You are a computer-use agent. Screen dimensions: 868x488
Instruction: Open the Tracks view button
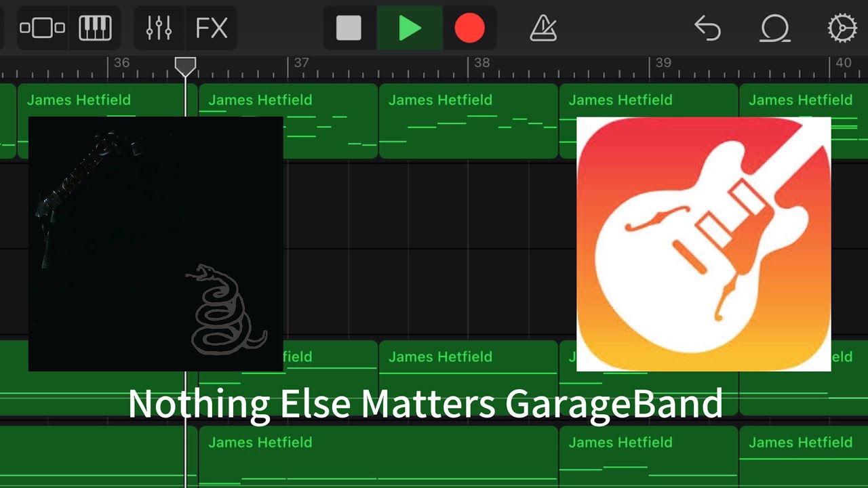[42, 28]
